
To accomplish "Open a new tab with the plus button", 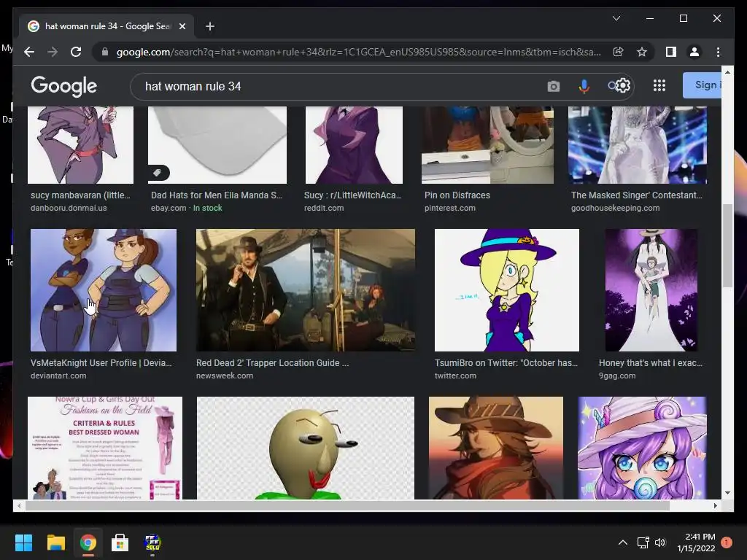I will pos(210,26).
